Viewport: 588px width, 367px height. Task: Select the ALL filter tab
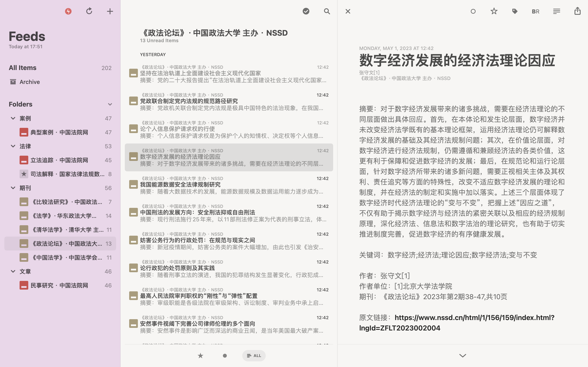254,356
